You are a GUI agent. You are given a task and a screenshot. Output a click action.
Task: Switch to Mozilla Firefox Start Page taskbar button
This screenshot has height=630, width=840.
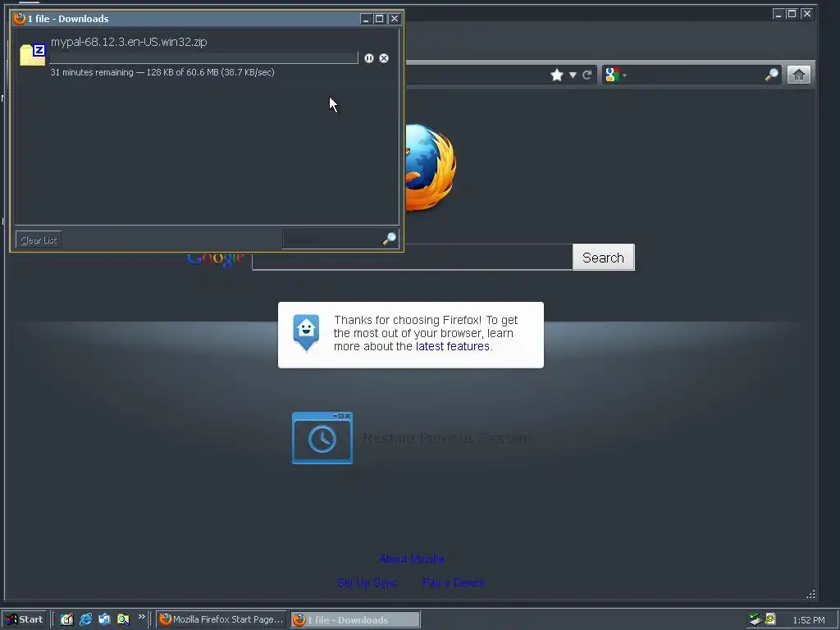pos(221,620)
